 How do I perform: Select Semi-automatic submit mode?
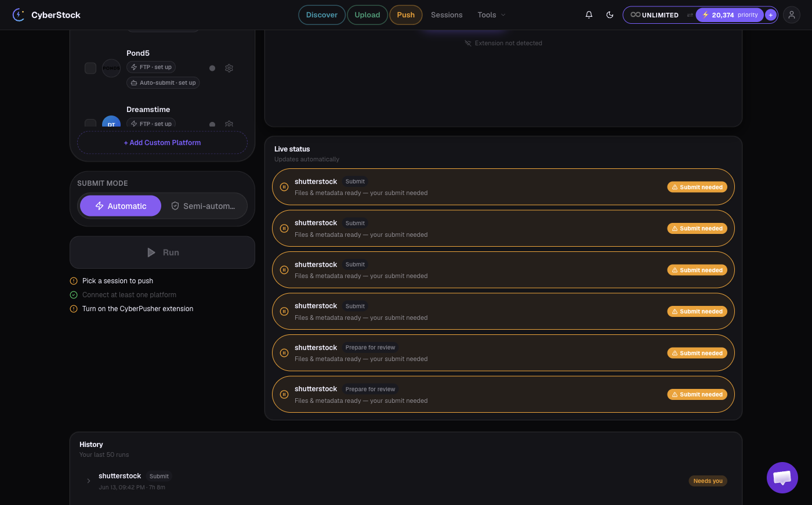pyautogui.click(x=203, y=206)
